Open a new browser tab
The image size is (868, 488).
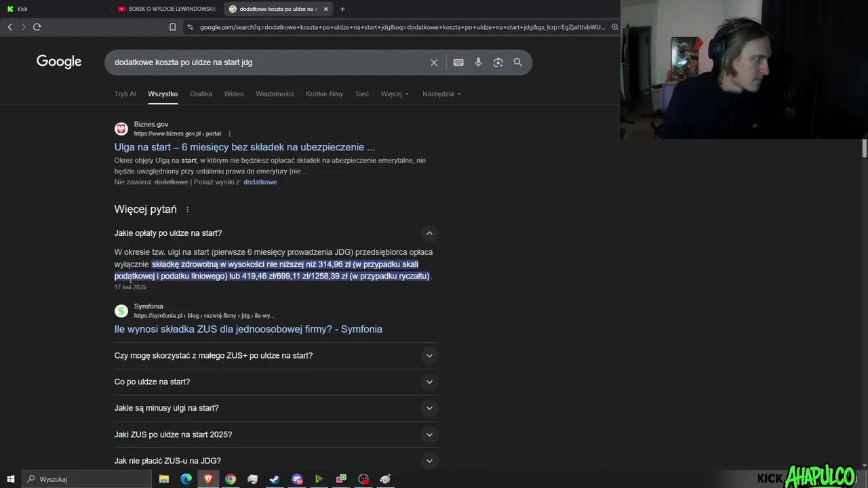(x=342, y=9)
